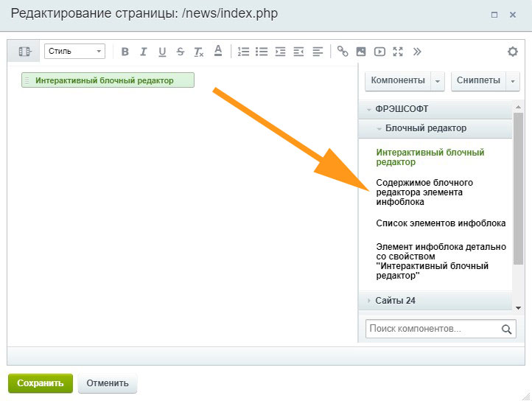The height and width of the screenshot is (401, 532).
Task: Insert a bulleted list
Action: point(262,52)
